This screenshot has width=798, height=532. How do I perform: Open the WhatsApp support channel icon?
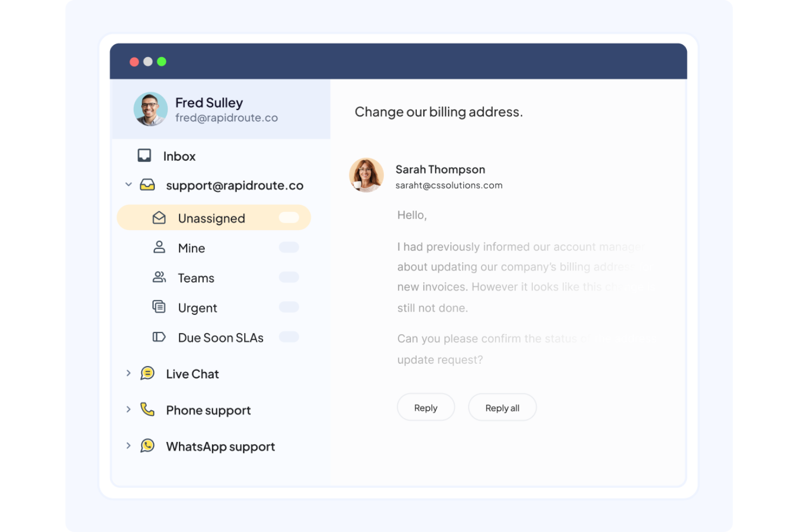147,446
